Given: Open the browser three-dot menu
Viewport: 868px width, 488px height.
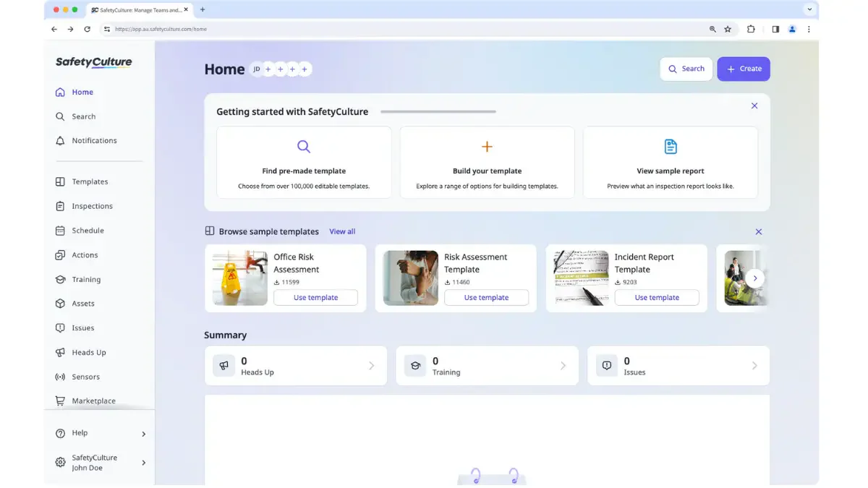Looking at the screenshot, I should pos(809,29).
